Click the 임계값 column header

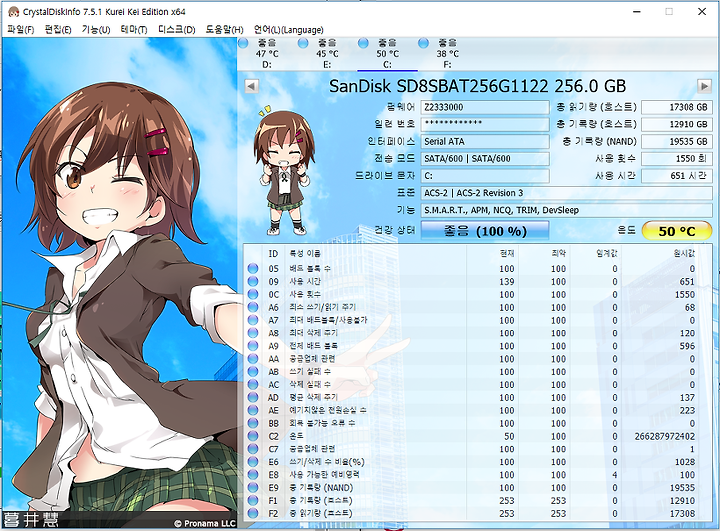[x=607, y=254]
